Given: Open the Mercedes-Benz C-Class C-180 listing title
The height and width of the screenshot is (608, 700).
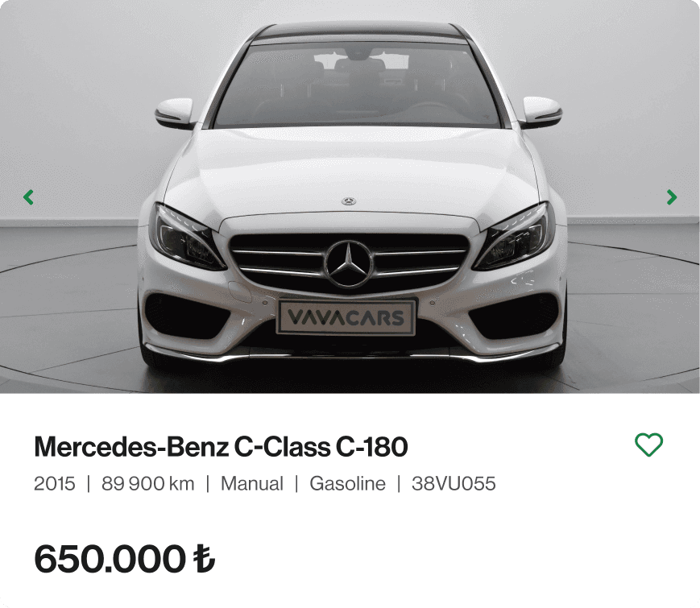Looking at the screenshot, I should 221,446.
